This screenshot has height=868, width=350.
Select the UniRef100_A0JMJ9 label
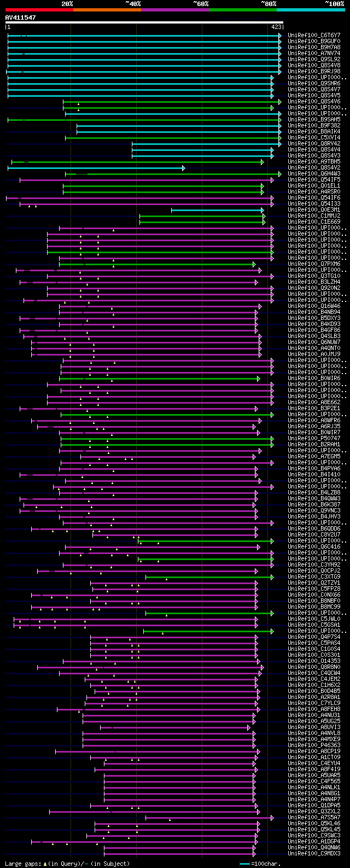[314, 354]
